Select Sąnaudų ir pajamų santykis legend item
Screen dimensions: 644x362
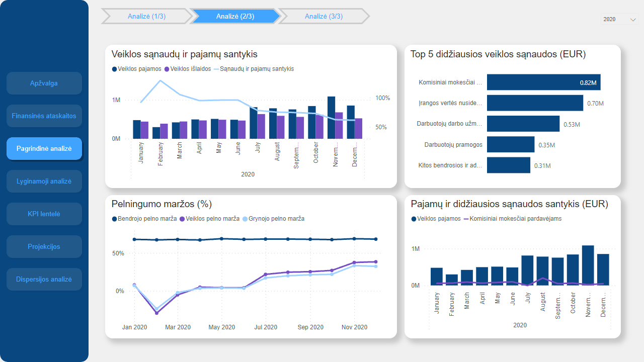(x=254, y=69)
